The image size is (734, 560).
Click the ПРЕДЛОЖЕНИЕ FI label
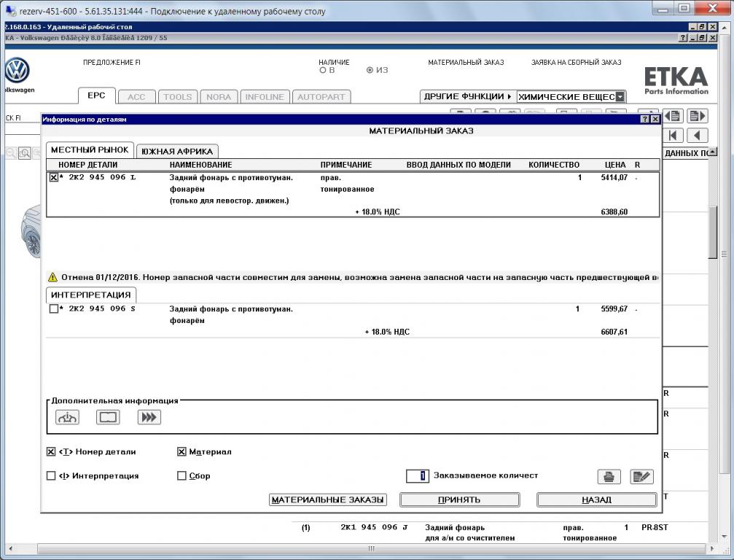112,62
